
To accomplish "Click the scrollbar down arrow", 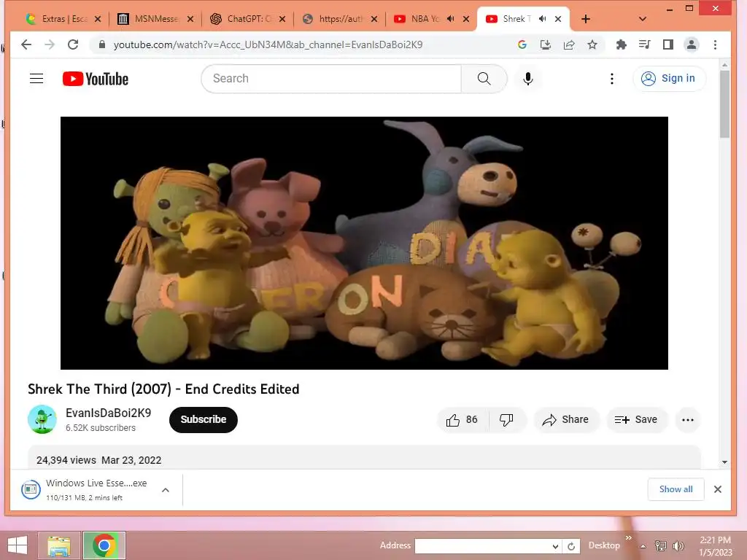I will tap(724, 462).
